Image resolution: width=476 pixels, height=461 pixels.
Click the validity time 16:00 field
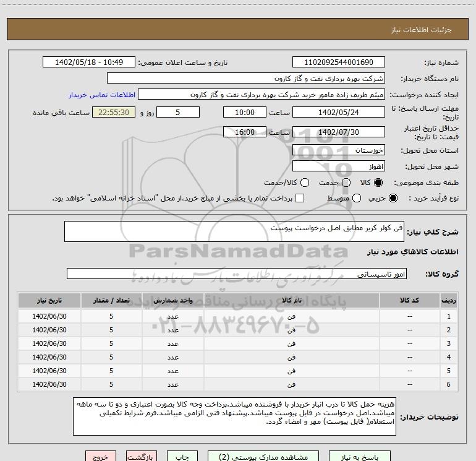coord(245,132)
